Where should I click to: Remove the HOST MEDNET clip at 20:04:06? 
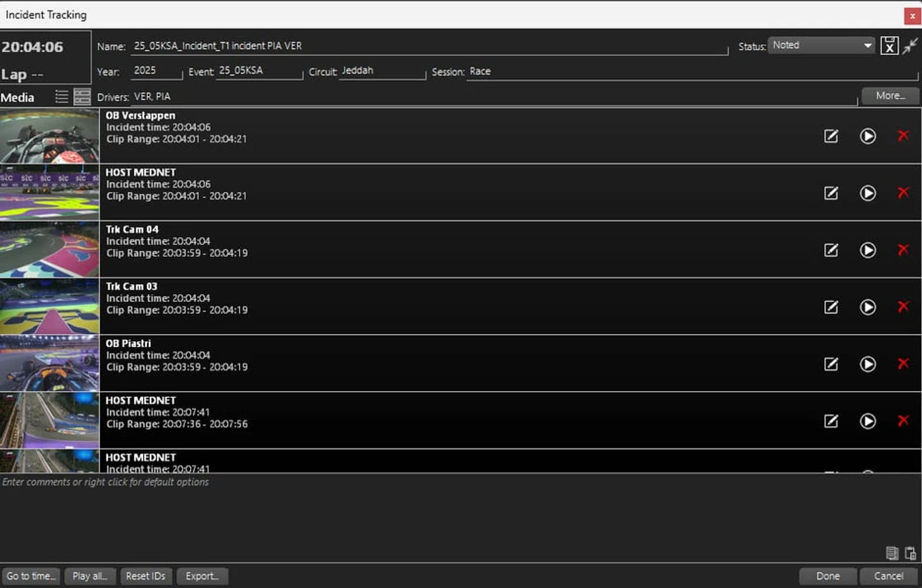coord(903,192)
